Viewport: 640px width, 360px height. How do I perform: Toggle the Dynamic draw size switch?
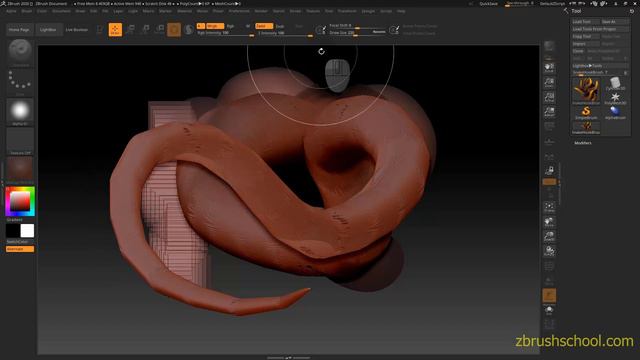(x=379, y=32)
